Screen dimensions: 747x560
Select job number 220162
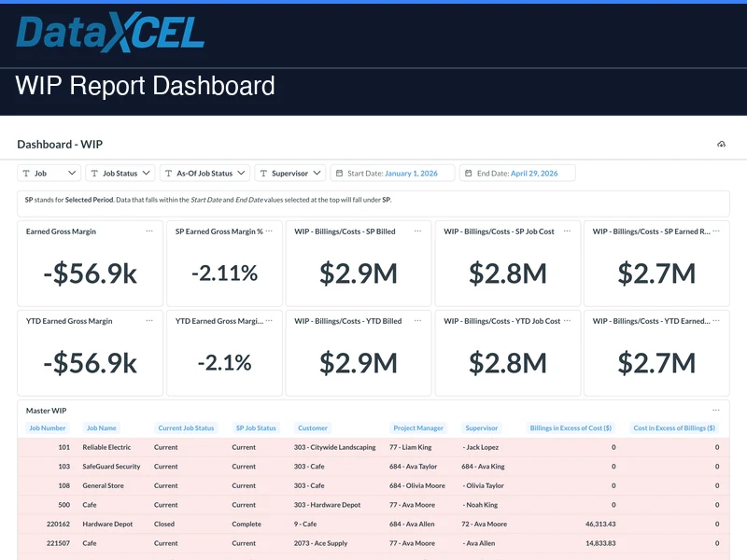[58, 524]
